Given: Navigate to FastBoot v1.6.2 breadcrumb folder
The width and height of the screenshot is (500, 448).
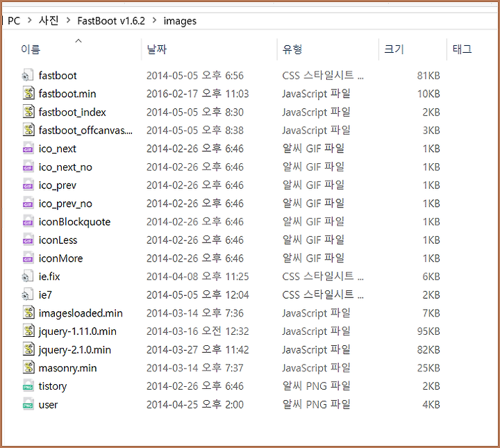Looking at the screenshot, I should (x=111, y=21).
